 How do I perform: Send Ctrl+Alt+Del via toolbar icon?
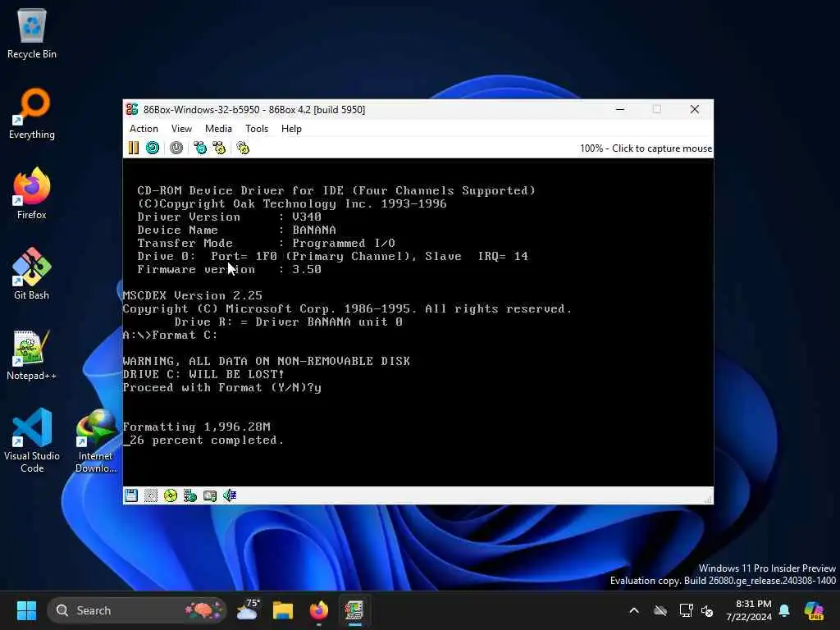pos(200,148)
